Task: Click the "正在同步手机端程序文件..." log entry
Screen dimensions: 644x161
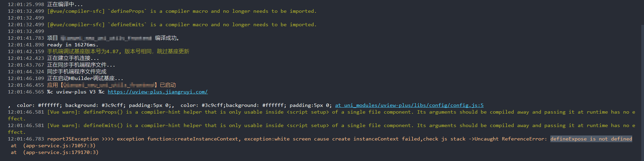Action: (x=81, y=65)
